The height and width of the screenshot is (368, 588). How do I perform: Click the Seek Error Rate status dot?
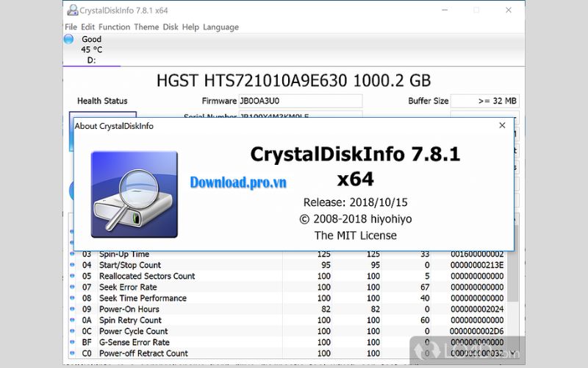click(72, 287)
